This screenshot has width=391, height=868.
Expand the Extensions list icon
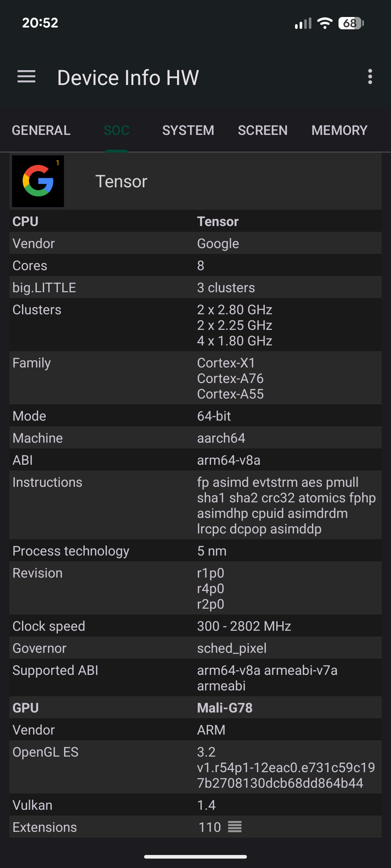[x=235, y=827]
